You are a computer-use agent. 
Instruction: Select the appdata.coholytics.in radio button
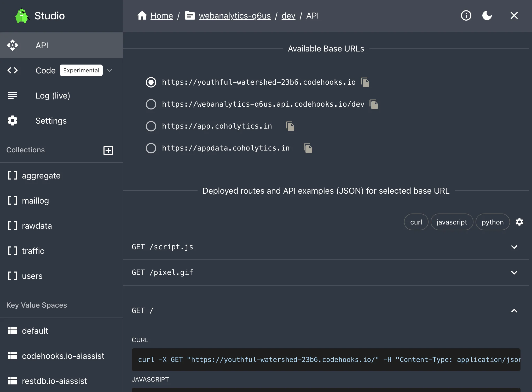(151, 148)
